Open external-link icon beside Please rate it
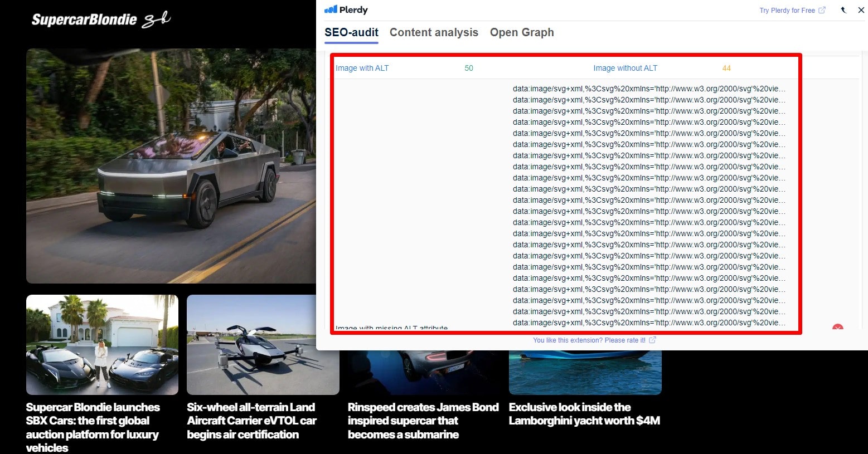868x454 pixels. tap(652, 340)
